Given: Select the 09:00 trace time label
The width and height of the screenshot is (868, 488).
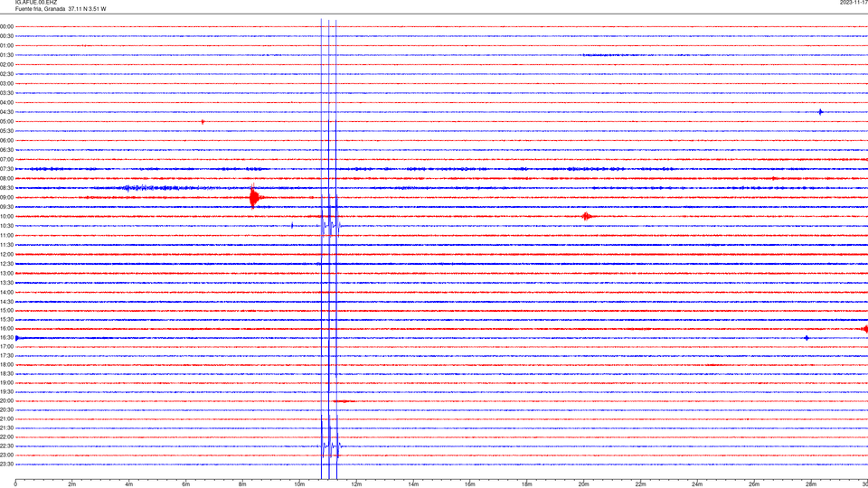Looking at the screenshot, I should [6, 198].
